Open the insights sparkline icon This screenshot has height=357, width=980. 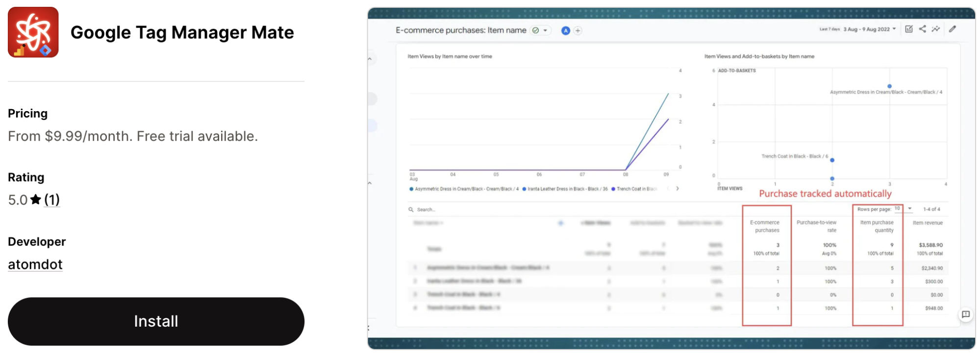[x=936, y=29]
